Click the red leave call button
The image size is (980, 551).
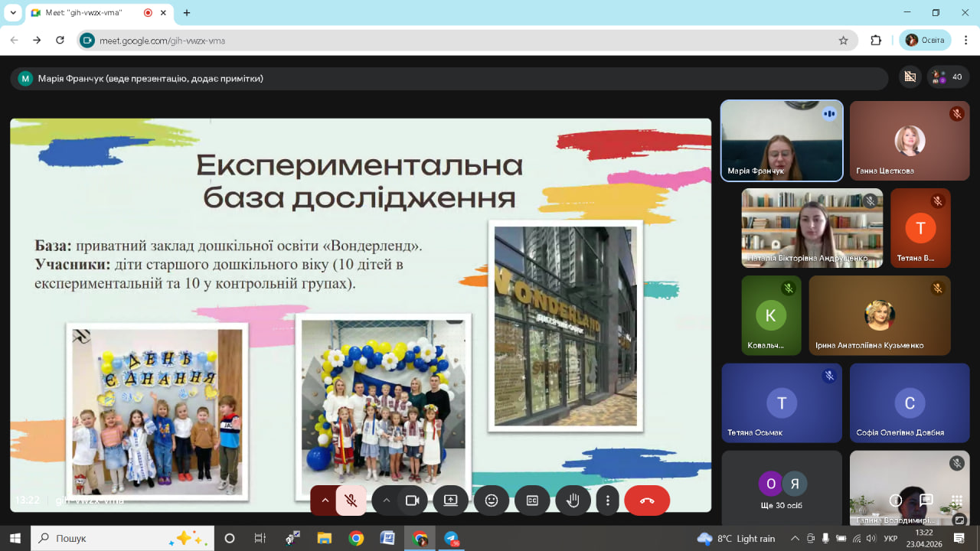tap(647, 500)
